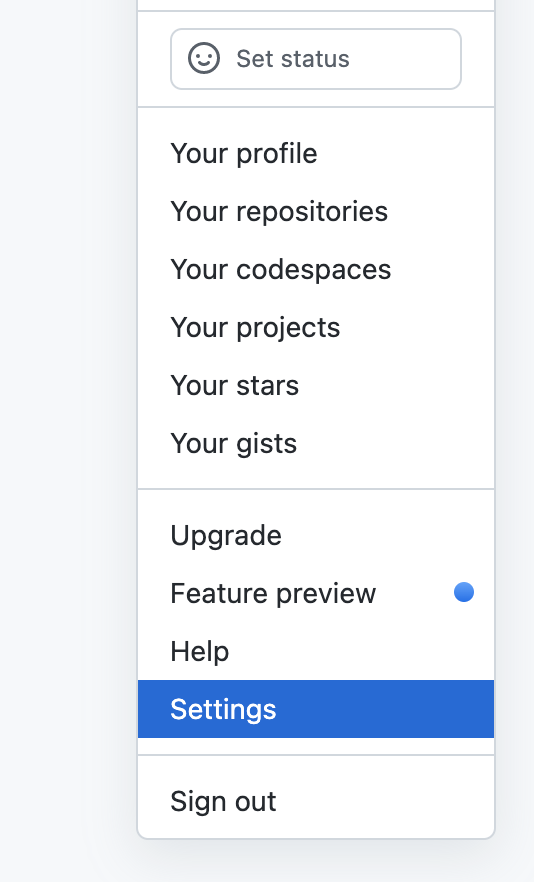This screenshot has height=882, width=534.
Task: Open the Set status button
Action: [316, 59]
